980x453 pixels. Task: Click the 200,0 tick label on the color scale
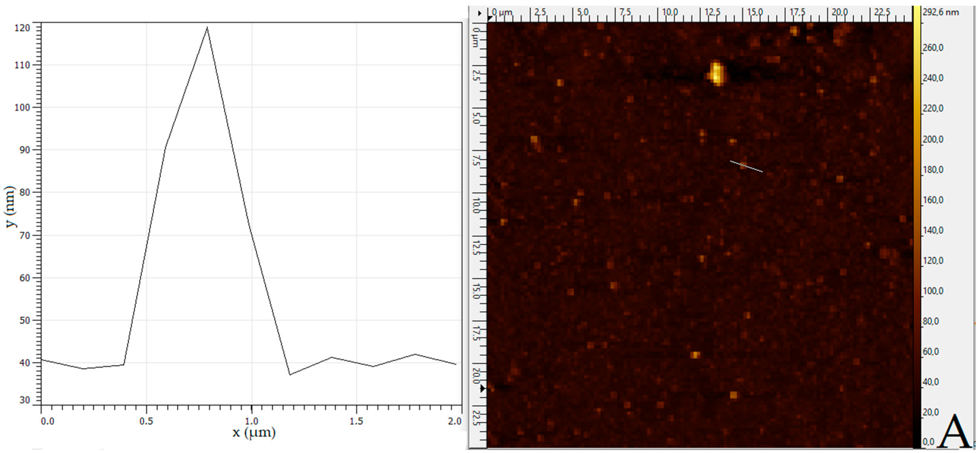point(933,139)
